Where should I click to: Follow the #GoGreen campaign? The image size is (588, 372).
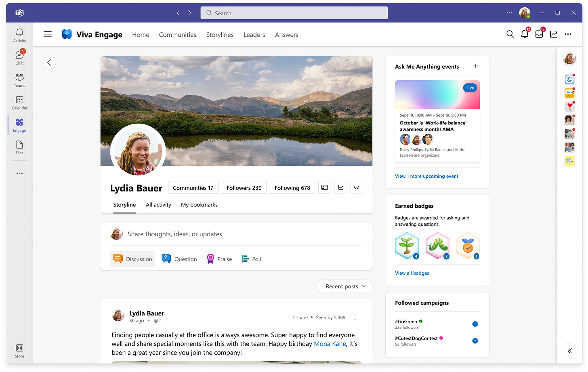[475, 324]
